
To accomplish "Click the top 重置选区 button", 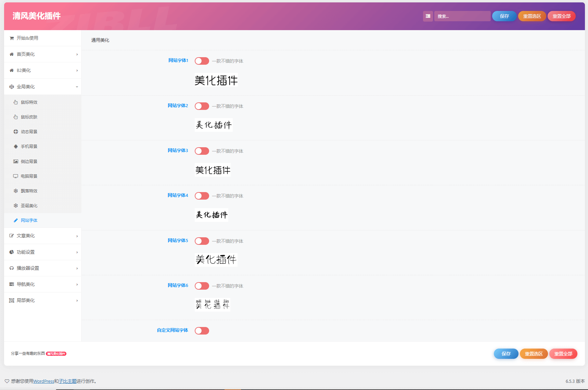I will (532, 16).
